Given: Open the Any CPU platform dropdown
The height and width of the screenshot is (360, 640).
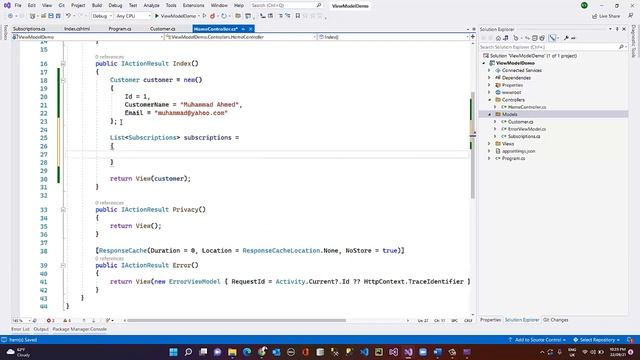Looking at the screenshot, I should pos(133,16).
